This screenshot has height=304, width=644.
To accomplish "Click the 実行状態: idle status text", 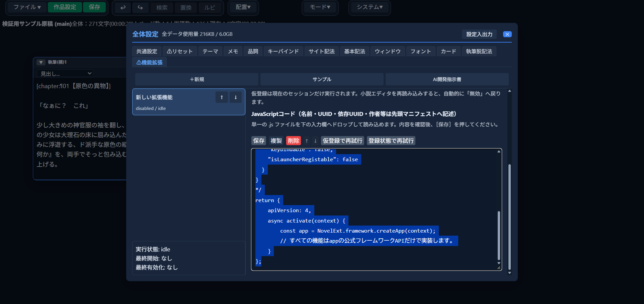I will 153,249.
